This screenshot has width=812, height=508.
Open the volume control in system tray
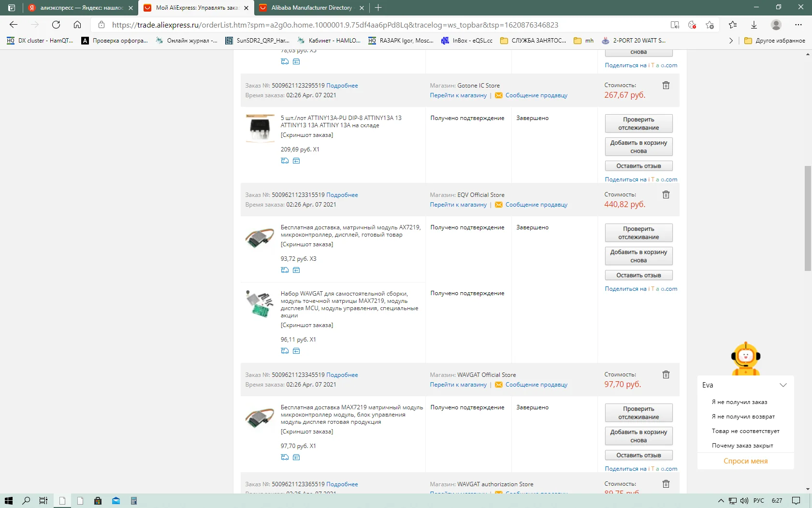pos(744,501)
